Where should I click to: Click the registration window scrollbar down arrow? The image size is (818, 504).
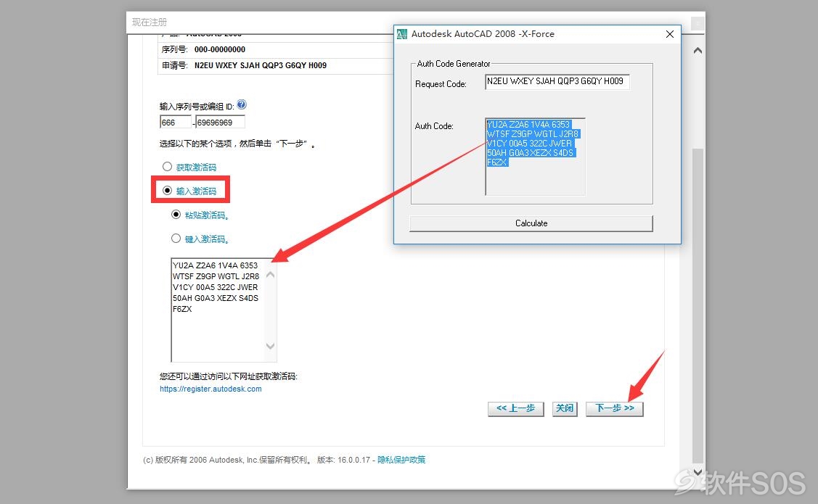click(x=698, y=472)
